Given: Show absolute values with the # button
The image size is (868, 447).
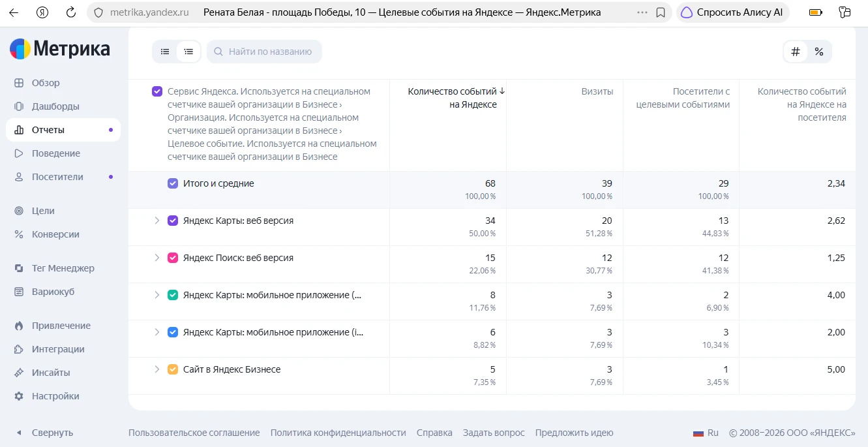Looking at the screenshot, I should [796, 52].
